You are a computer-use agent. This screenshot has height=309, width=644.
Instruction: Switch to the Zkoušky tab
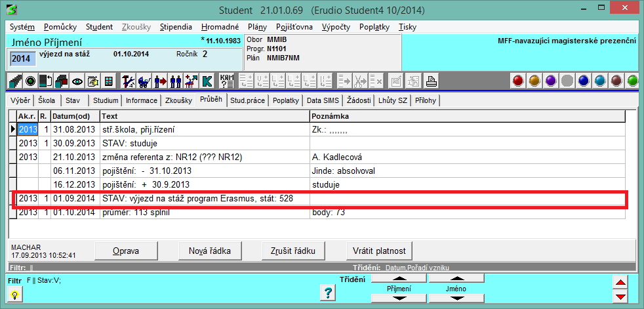click(178, 100)
